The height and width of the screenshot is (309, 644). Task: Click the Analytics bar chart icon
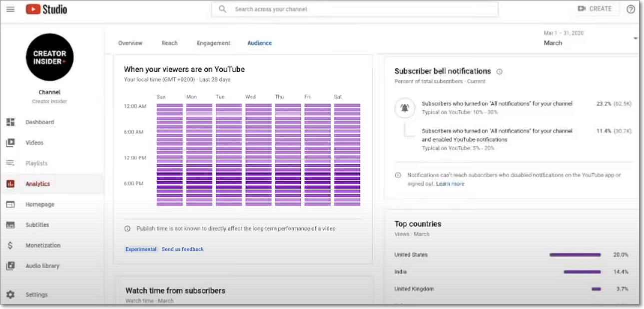(10, 184)
